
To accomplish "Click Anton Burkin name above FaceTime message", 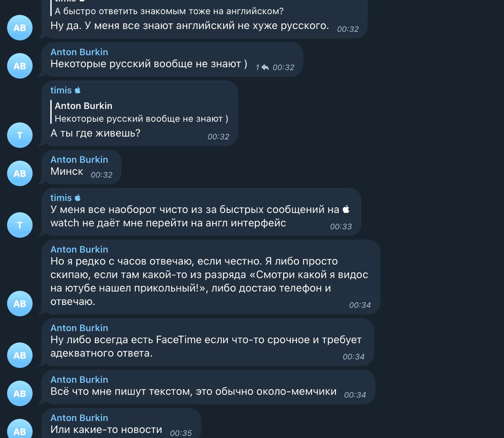I will [x=79, y=328].
